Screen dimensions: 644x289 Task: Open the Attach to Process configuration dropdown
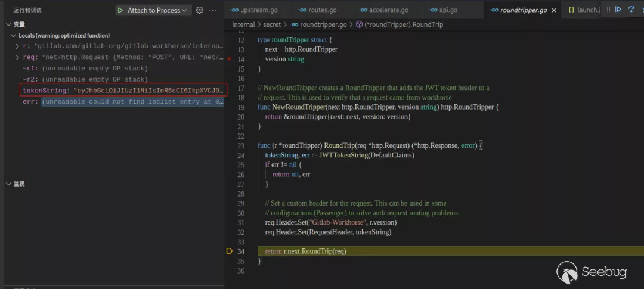click(184, 10)
